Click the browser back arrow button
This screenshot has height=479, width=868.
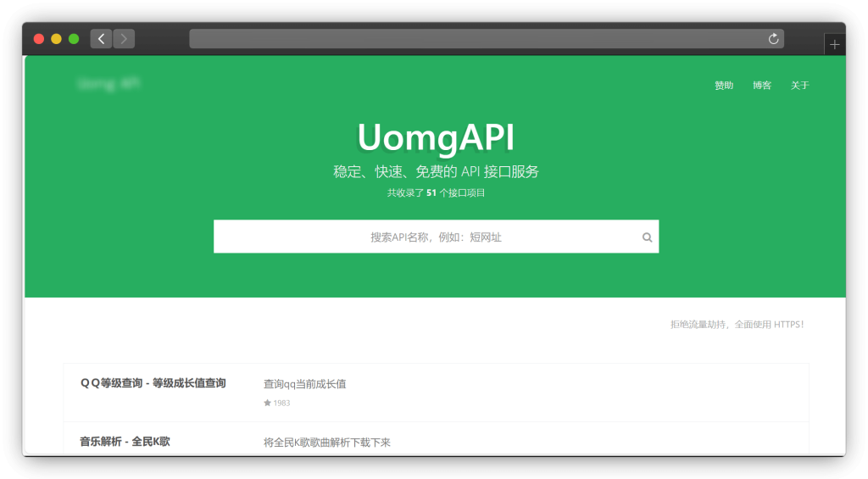[102, 39]
